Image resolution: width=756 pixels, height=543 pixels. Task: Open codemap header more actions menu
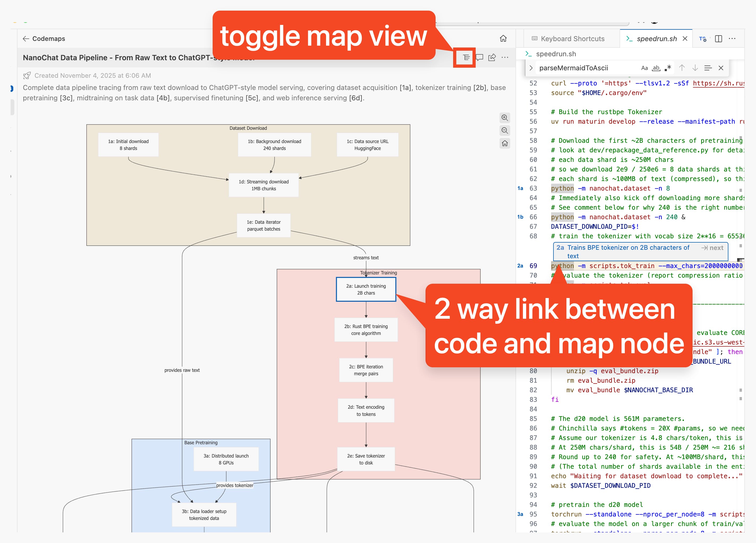505,58
